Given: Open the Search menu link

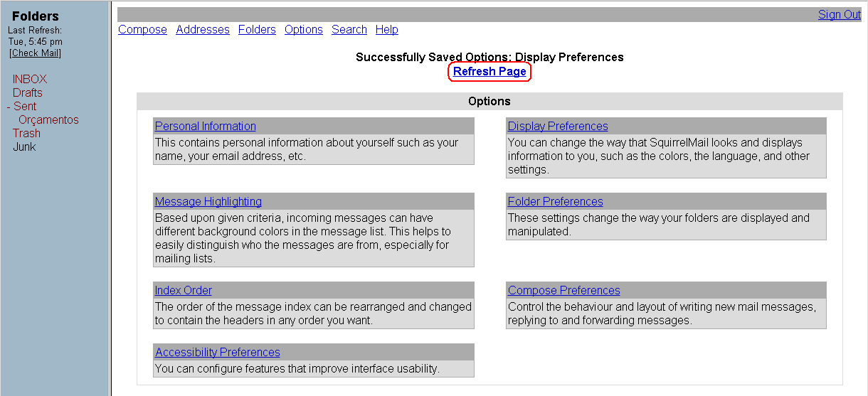Looking at the screenshot, I should coord(349,29).
